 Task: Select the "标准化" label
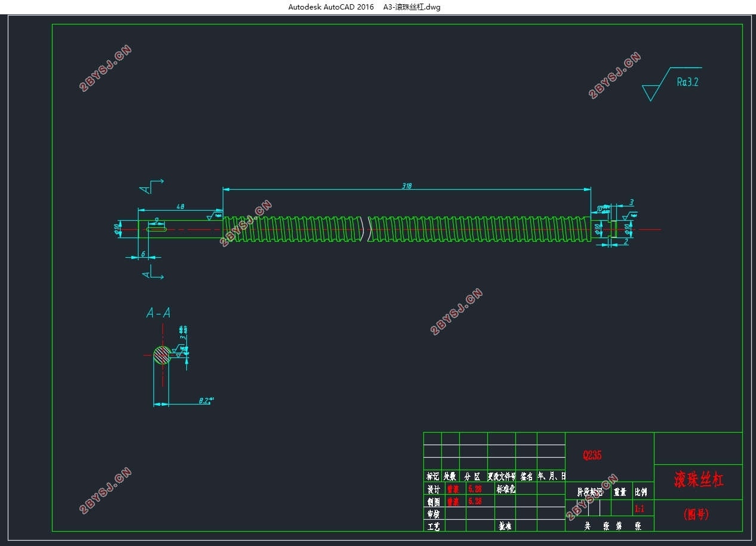coord(506,489)
